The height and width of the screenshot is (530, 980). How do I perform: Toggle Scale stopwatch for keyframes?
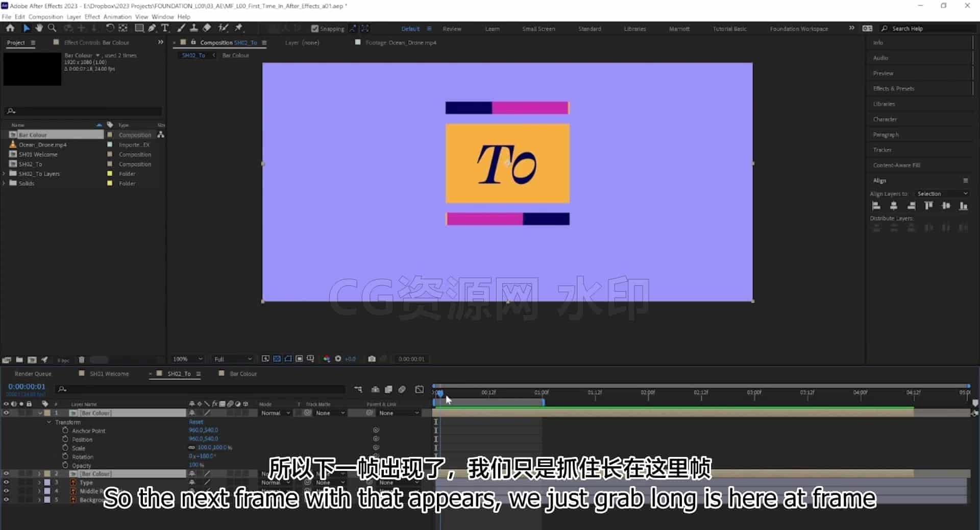[65, 448]
